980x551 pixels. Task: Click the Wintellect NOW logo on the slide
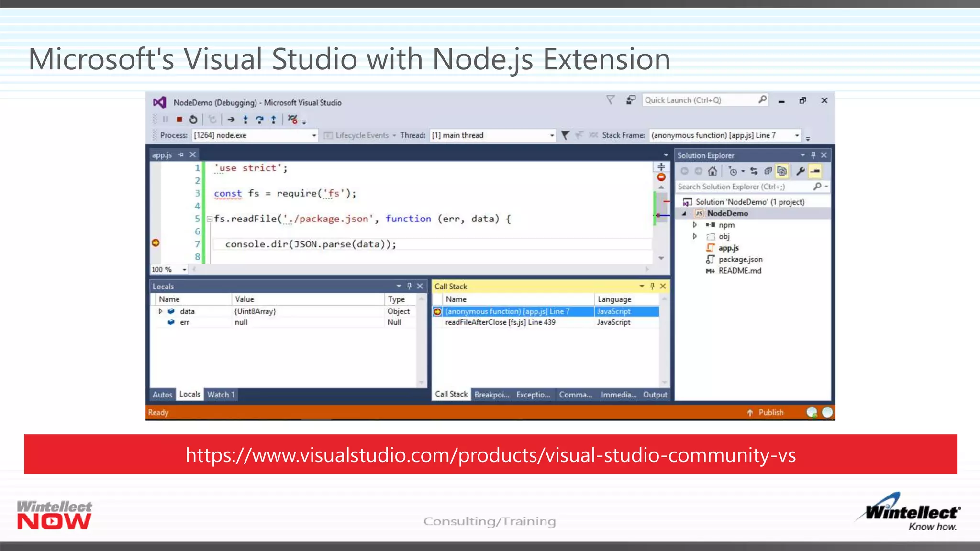coord(54,515)
